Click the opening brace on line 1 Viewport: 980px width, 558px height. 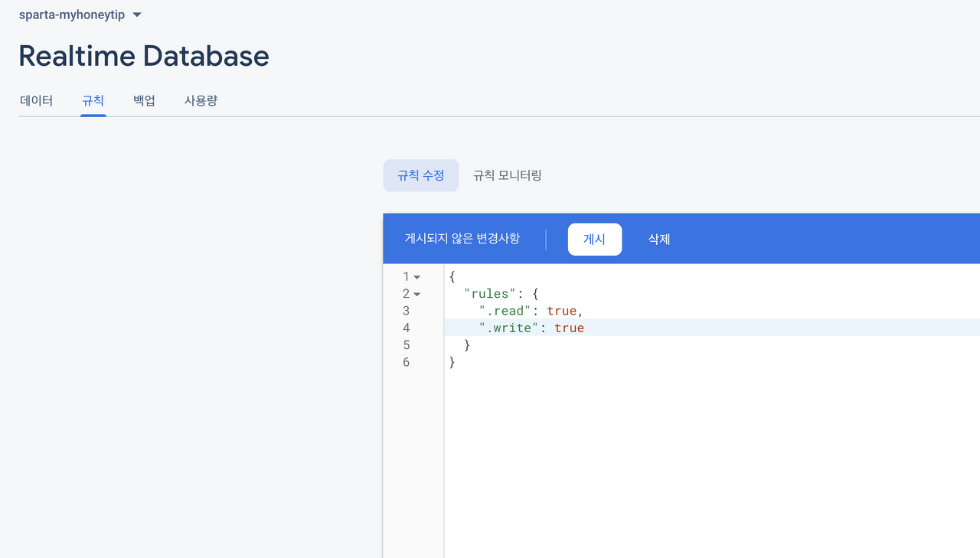click(452, 277)
